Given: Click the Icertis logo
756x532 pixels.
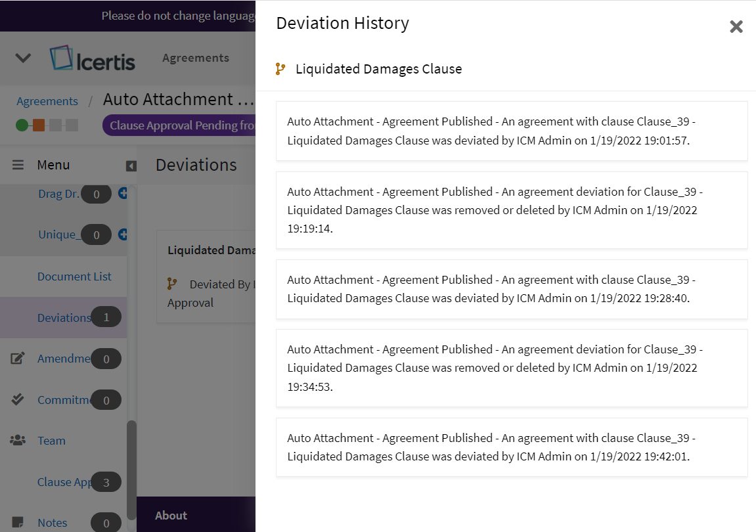Looking at the screenshot, I should coord(93,58).
